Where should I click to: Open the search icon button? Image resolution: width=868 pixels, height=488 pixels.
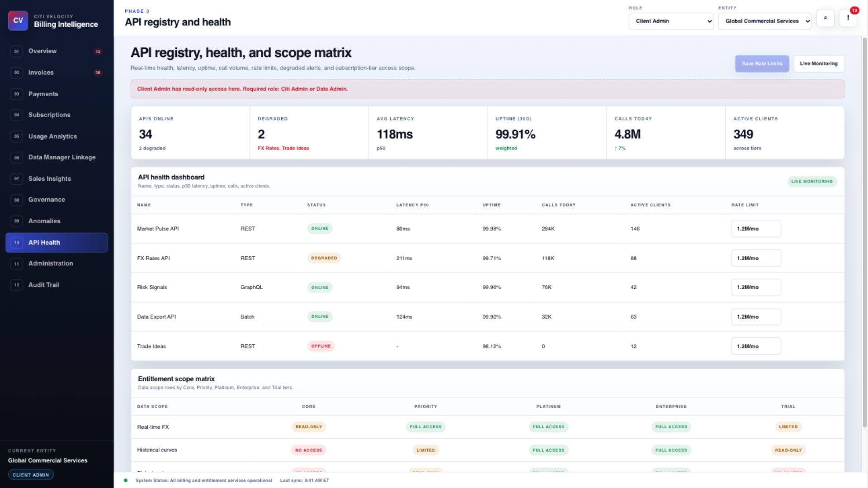[826, 18]
